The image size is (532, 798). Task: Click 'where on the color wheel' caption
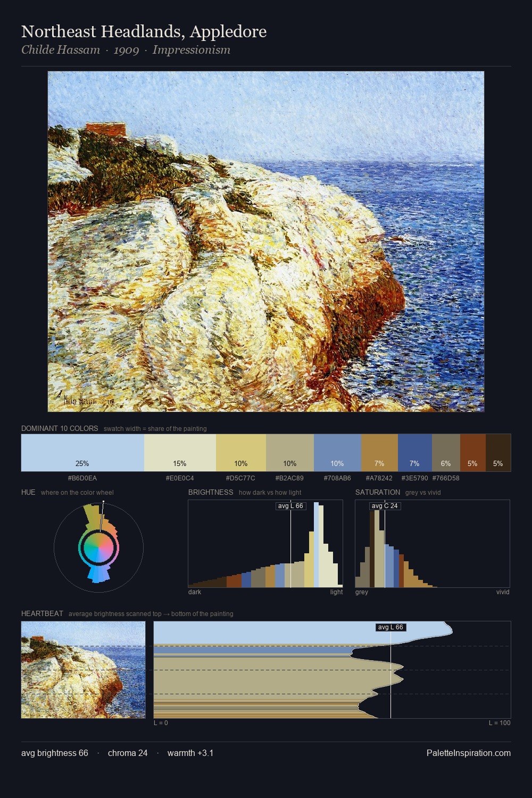pos(77,493)
